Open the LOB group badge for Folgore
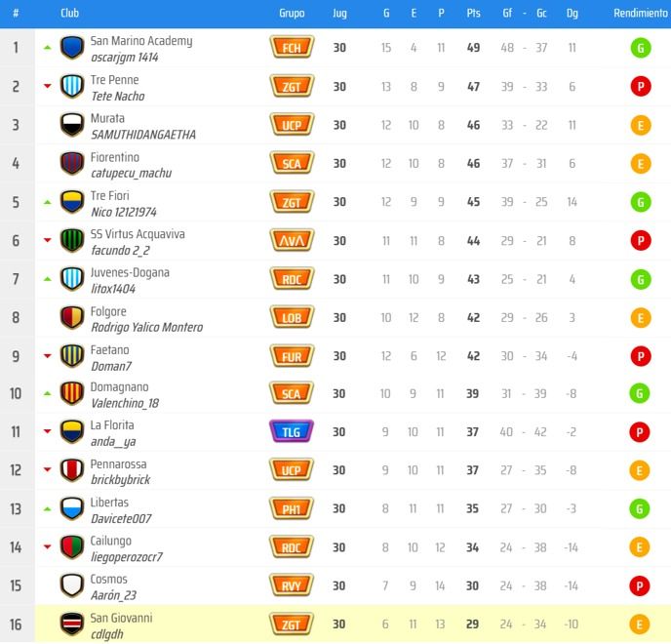This screenshot has width=671, height=644. pyautogui.click(x=291, y=317)
